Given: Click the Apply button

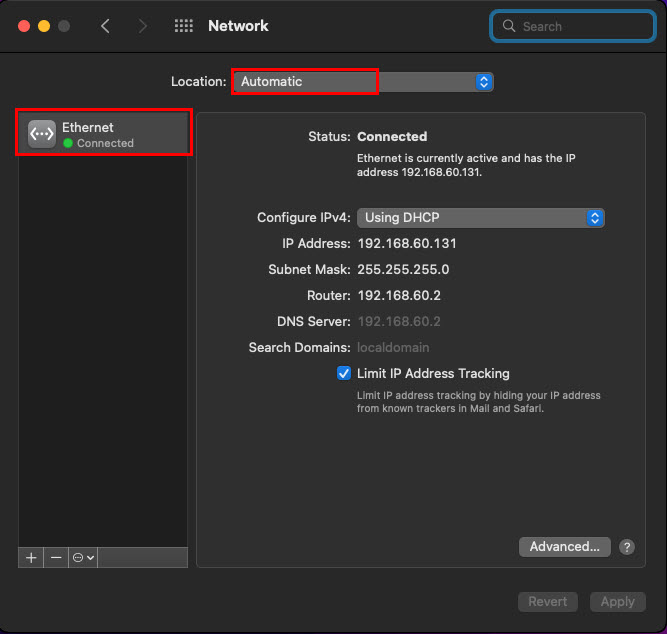Looking at the screenshot, I should coord(618,602).
